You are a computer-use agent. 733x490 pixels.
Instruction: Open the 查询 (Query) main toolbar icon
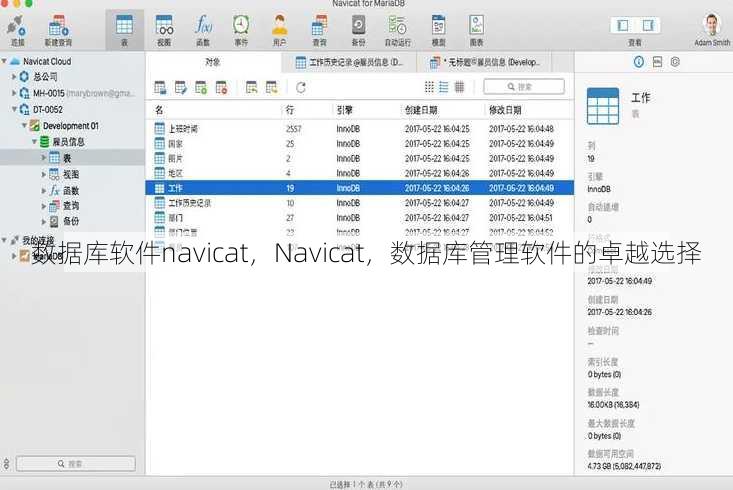[320, 24]
